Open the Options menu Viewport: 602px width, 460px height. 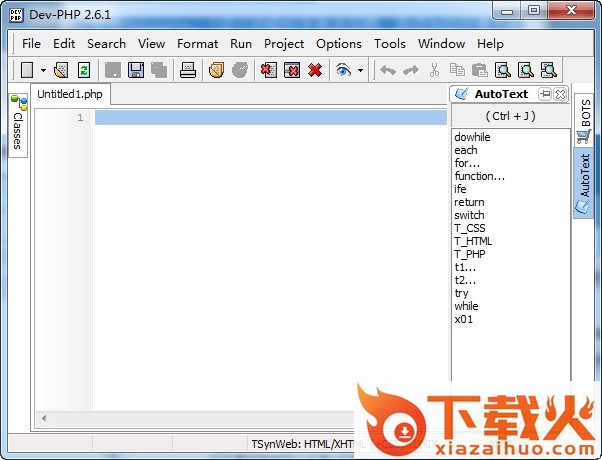click(339, 44)
